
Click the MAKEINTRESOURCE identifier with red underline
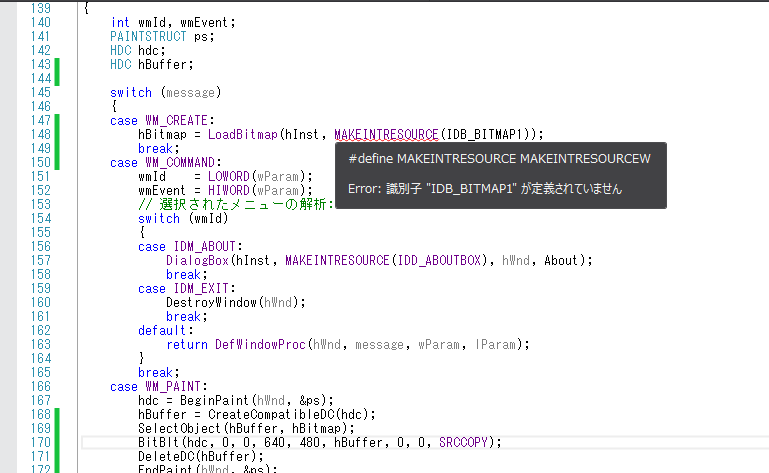pyautogui.click(x=386, y=134)
